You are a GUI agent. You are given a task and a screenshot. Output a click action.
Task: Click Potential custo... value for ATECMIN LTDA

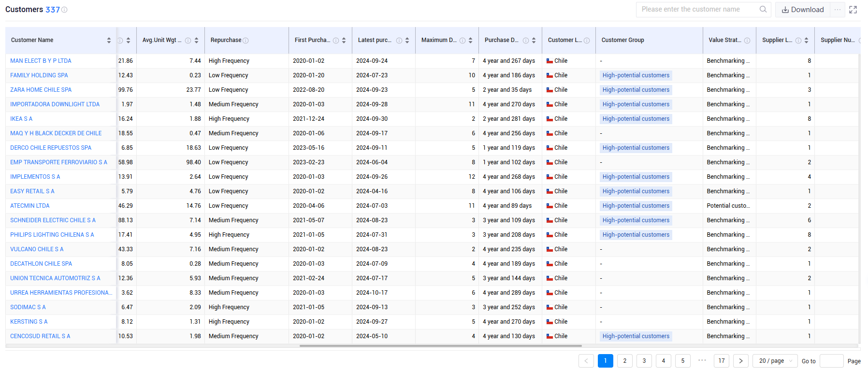click(728, 206)
